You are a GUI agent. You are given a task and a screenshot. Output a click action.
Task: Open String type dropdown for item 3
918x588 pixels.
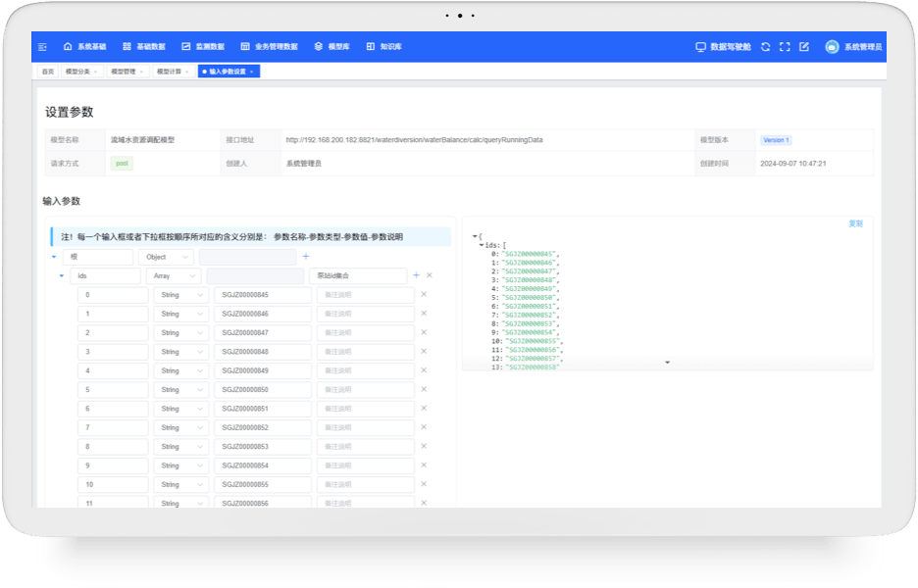tap(180, 352)
